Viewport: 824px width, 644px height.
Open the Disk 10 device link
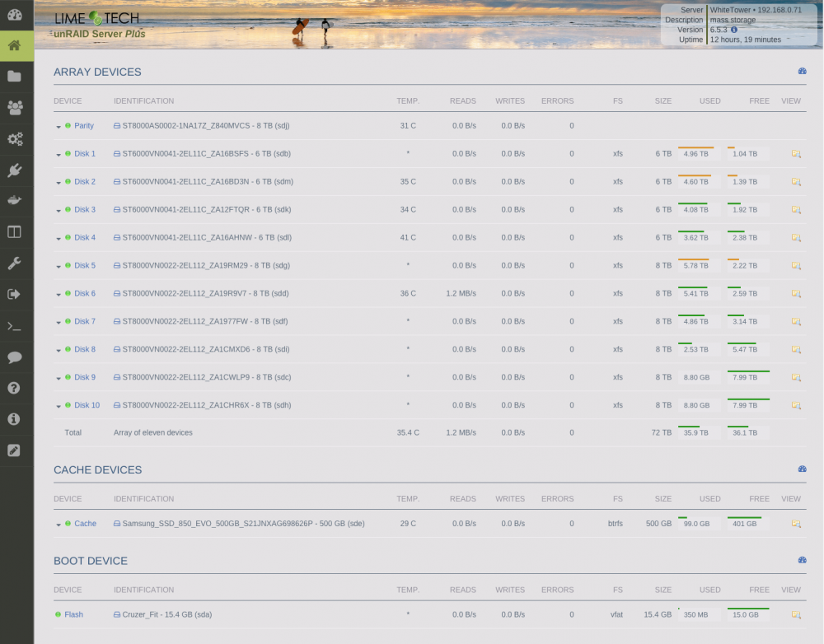pyautogui.click(x=87, y=405)
